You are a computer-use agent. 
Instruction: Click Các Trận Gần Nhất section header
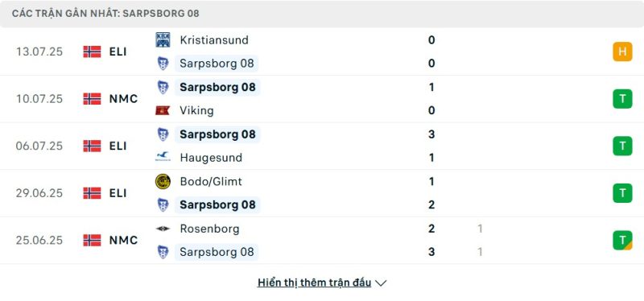click(x=105, y=14)
